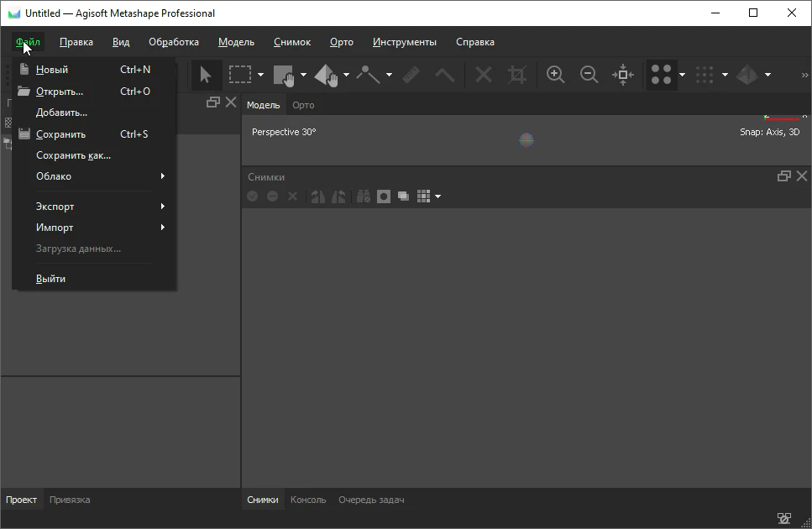The height and width of the screenshot is (529, 812).
Task: Open the Правка menu
Action: (76, 42)
